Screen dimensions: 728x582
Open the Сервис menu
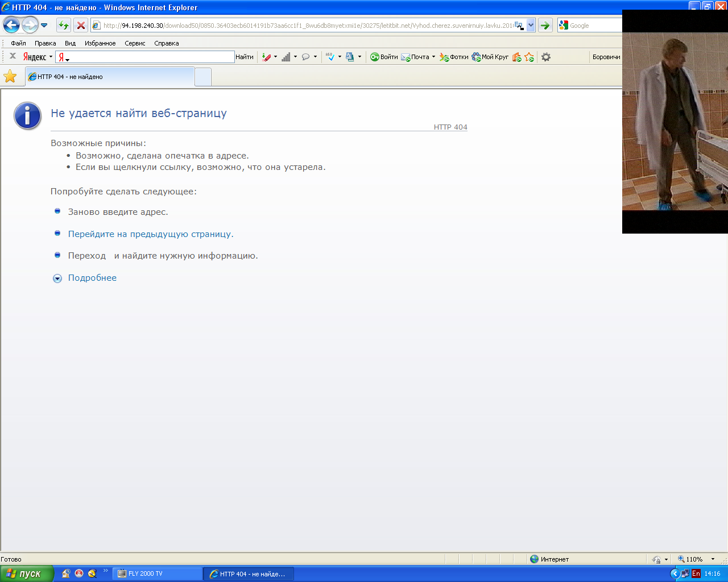135,43
